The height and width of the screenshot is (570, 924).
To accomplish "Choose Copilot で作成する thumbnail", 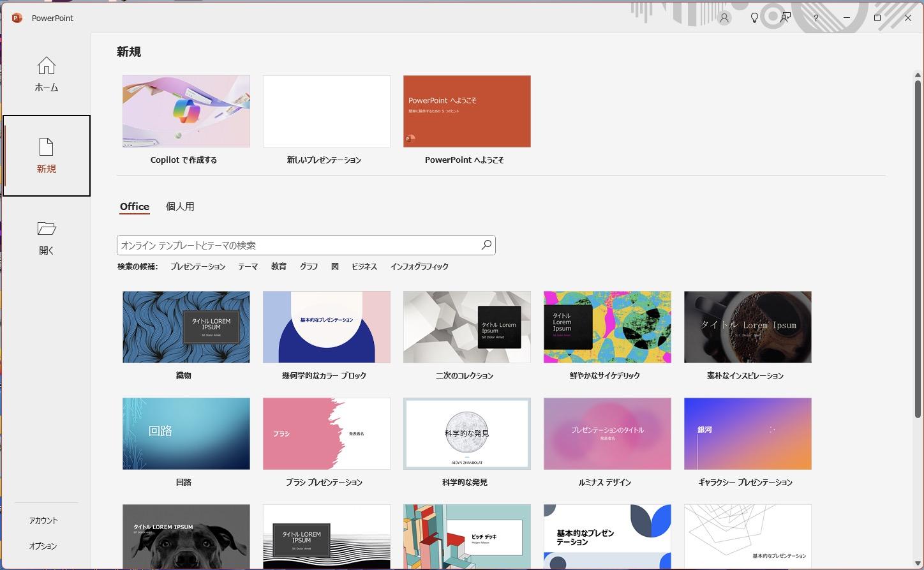I will [186, 112].
